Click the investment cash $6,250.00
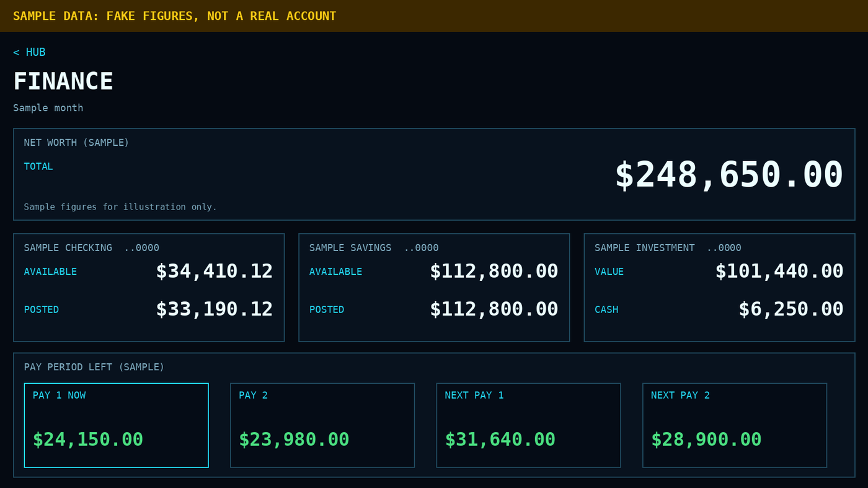The height and width of the screenshot is (488, 868). coord(791,309)
